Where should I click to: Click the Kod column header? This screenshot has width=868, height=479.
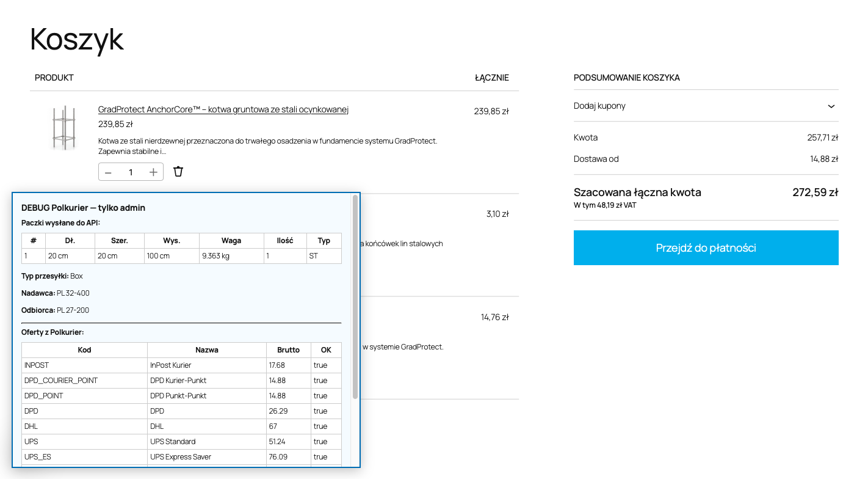84,350
